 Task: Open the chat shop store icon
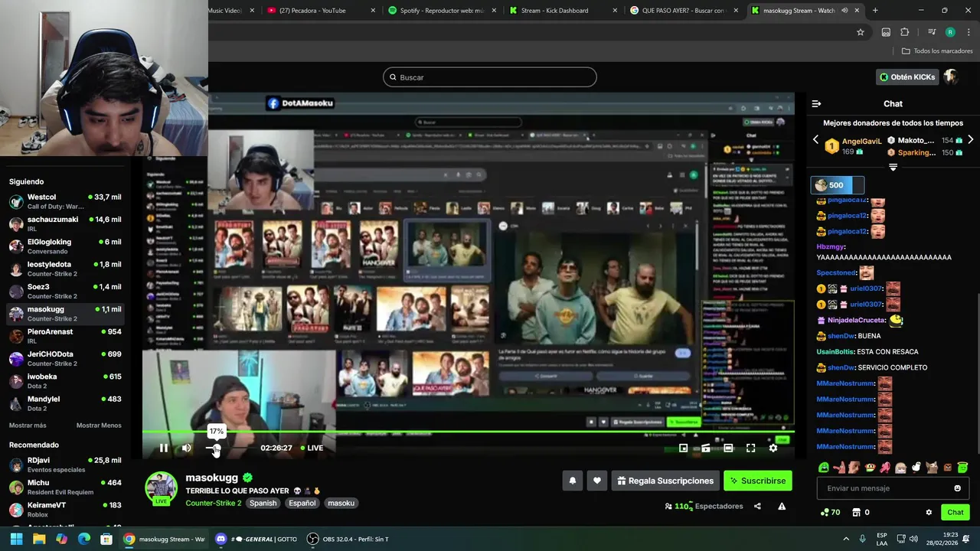pyautogui.click(x=857, y=512)
